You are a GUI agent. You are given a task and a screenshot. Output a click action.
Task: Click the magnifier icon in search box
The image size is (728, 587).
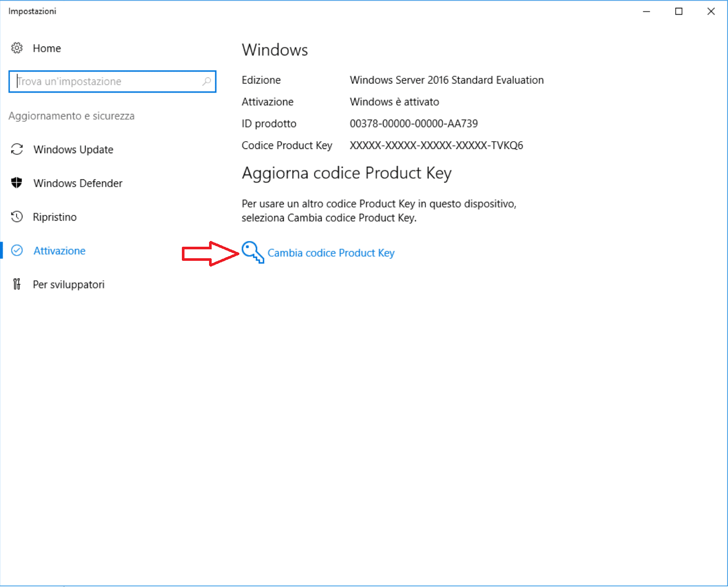pyautogui.click(x=206, y=82)
